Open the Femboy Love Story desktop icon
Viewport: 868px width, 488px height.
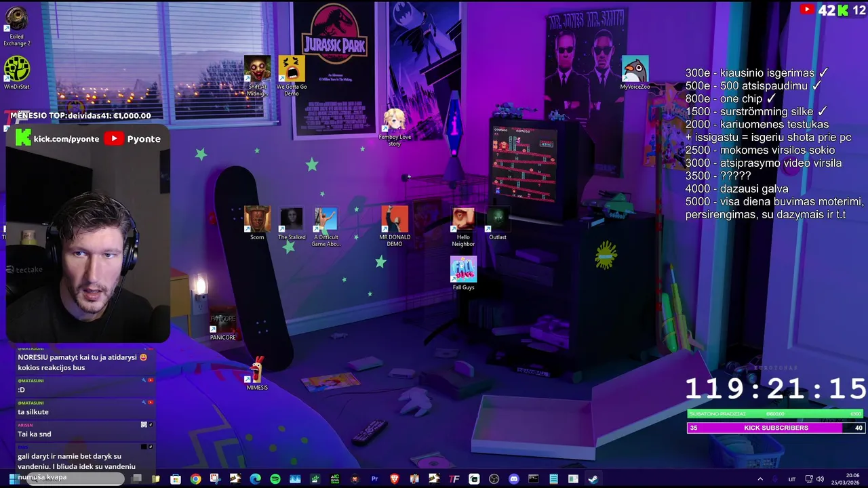click(x=395, y=127)
